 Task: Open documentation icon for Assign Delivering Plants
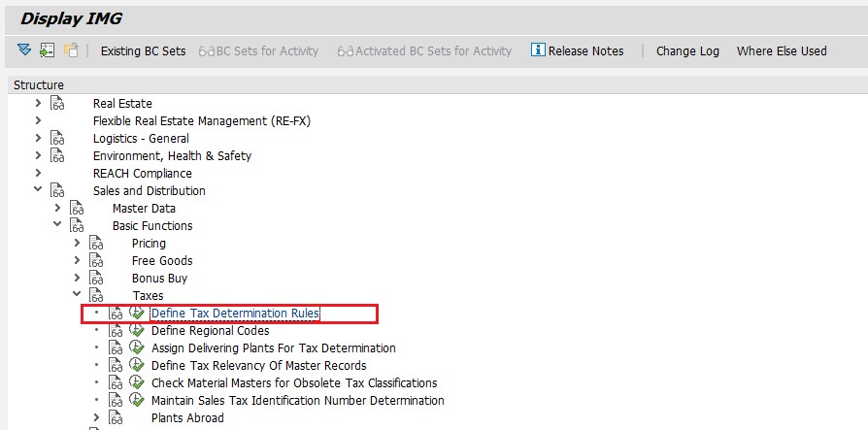coord(117,348)
